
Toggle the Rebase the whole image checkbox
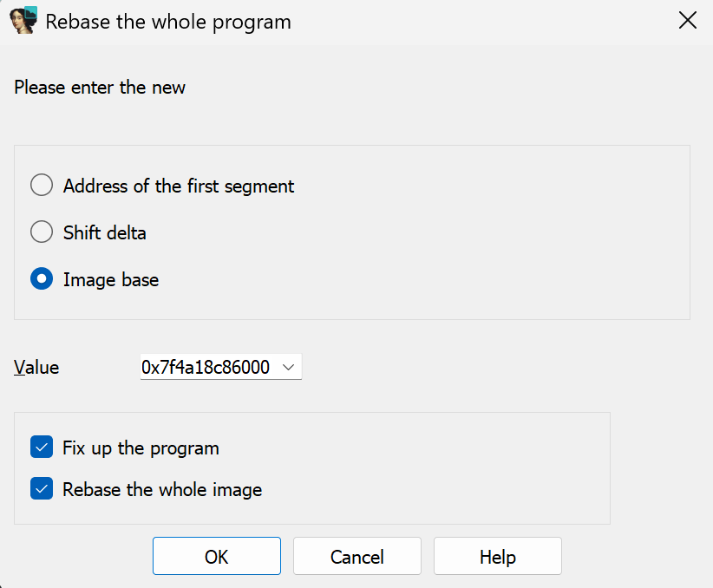tap(42, 489)
